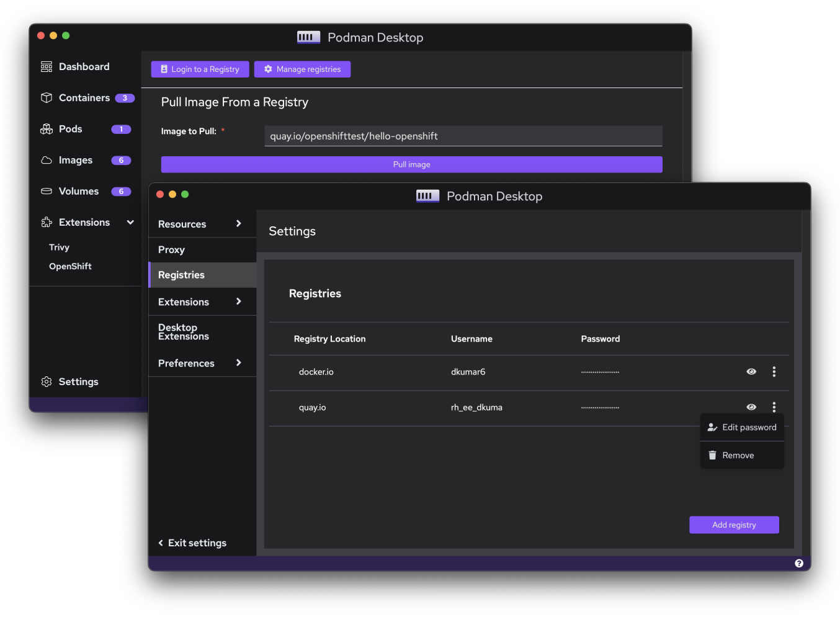Select OpenShift extension in back window

pos(70,266)
